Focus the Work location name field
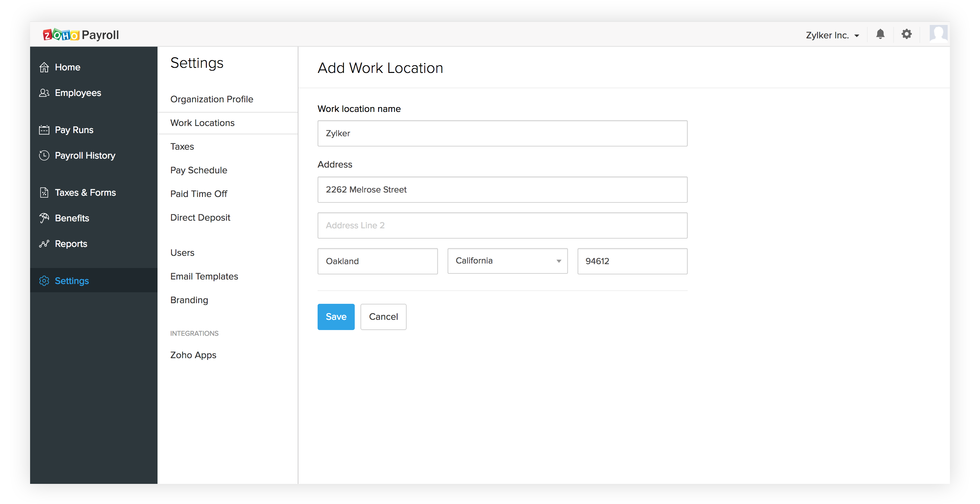 [502, 133]
